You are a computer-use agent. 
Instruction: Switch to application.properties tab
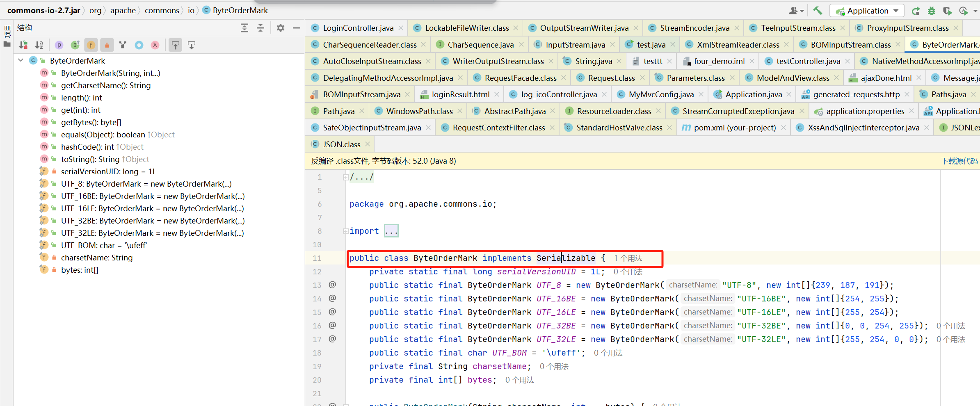[x=865, y=111]
